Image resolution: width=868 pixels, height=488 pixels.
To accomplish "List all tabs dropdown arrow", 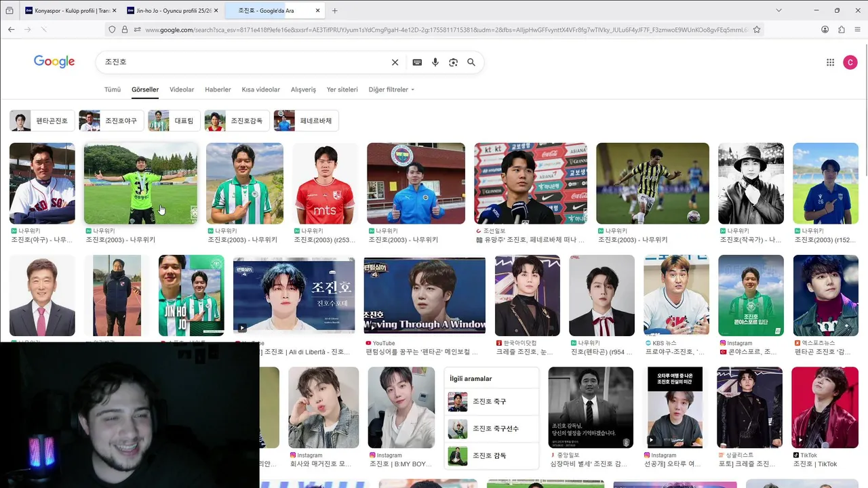I will 778,10.
